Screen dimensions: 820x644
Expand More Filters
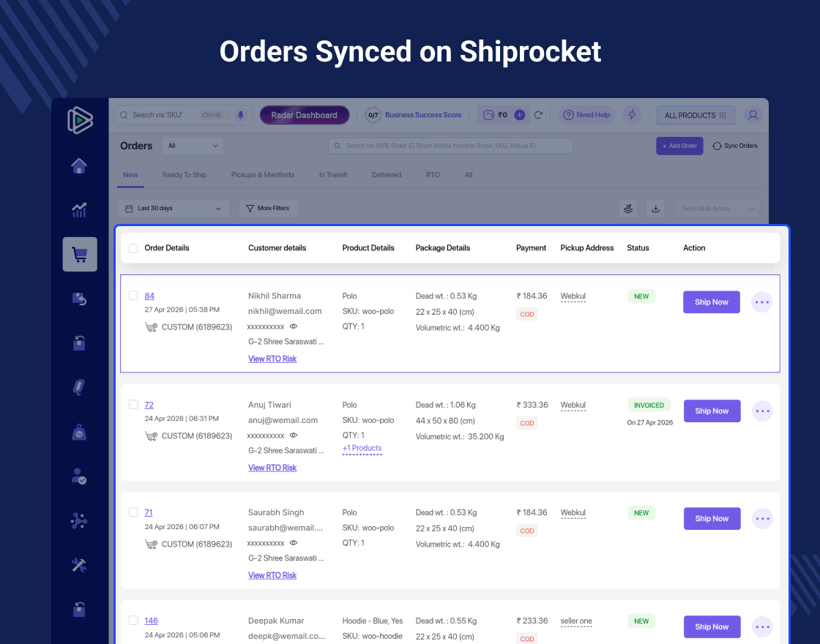[x=268, y=209]
